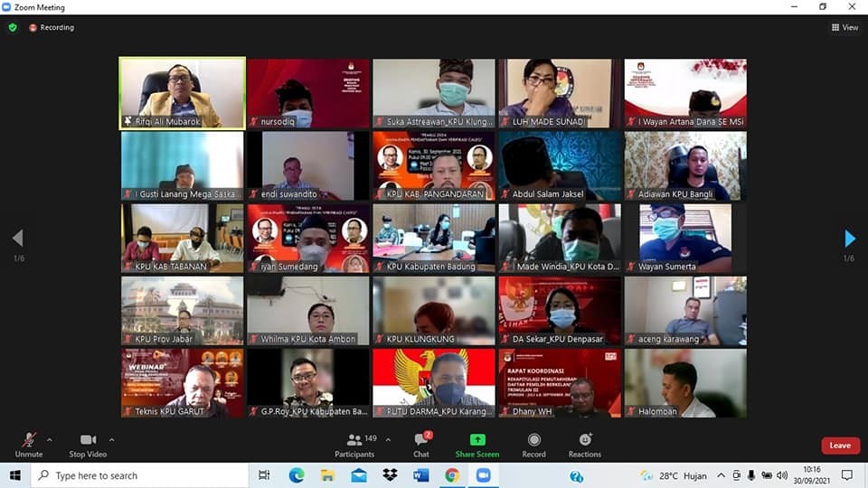Open the Participants panel icon
868x488 pixels.
click(354, 440)
